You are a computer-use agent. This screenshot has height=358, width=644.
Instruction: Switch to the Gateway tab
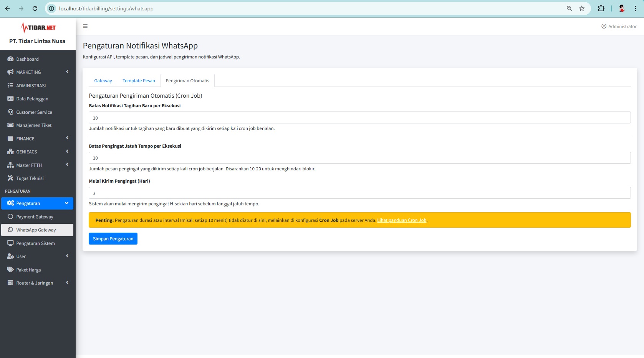click(103, 81)
